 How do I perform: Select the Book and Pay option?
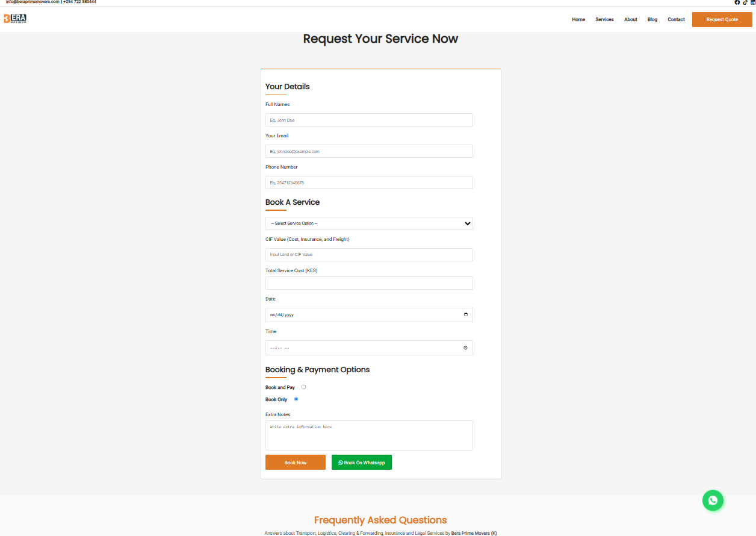303,387
